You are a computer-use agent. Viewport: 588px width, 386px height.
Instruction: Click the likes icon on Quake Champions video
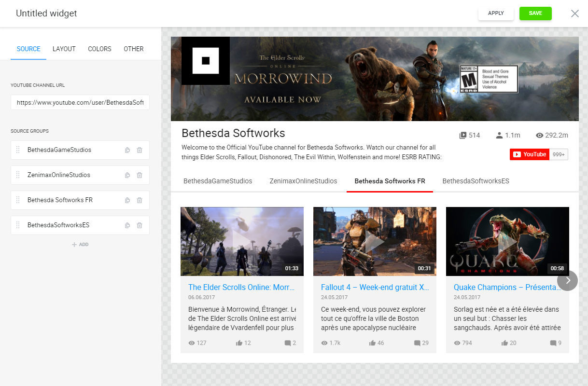click(504, 343)
